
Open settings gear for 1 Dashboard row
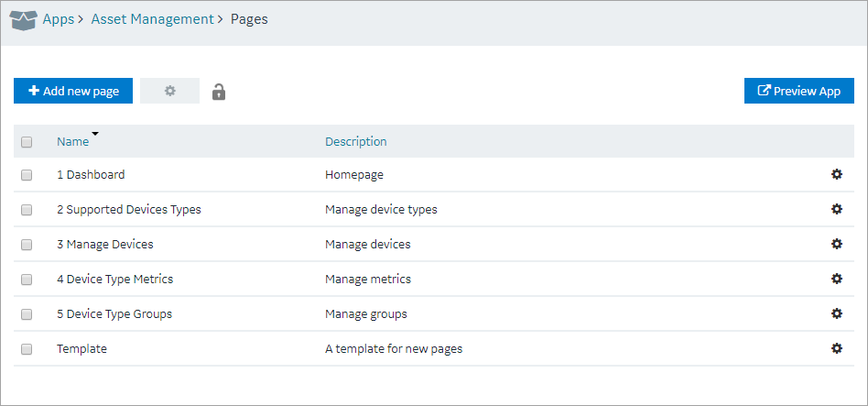(837, 174)
